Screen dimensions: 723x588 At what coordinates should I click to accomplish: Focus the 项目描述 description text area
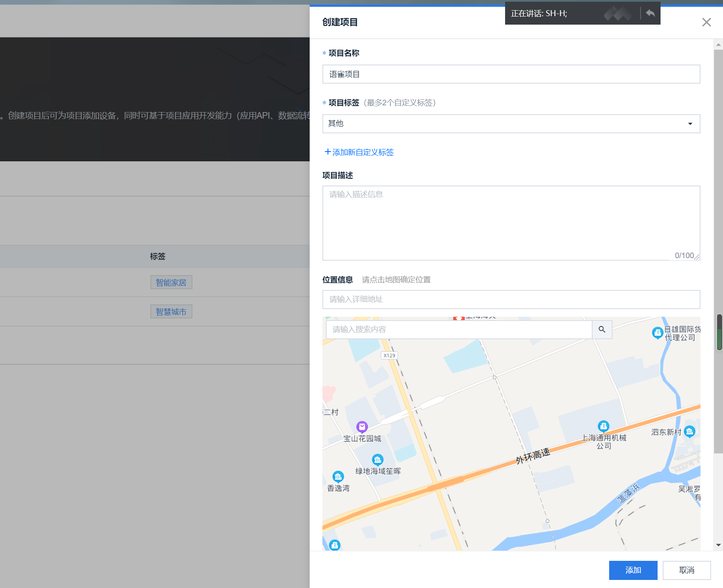pyautogui.click(x=511, y=223)
